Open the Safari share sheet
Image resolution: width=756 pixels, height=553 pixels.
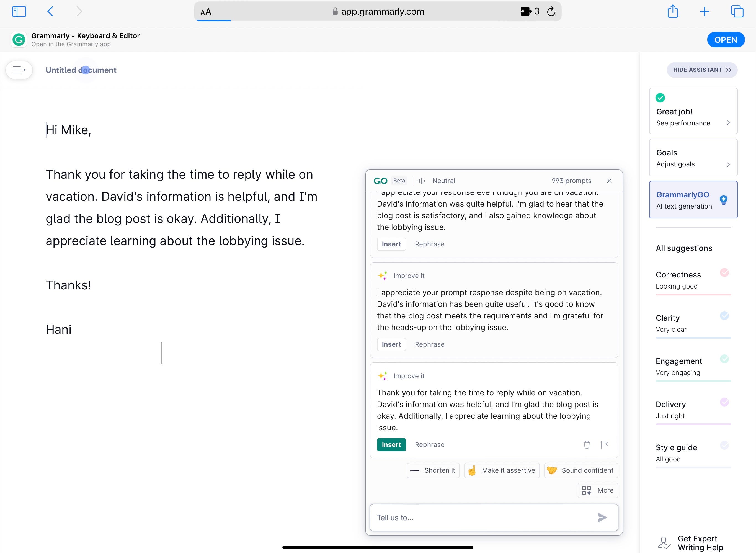click(x=673, y=11)
